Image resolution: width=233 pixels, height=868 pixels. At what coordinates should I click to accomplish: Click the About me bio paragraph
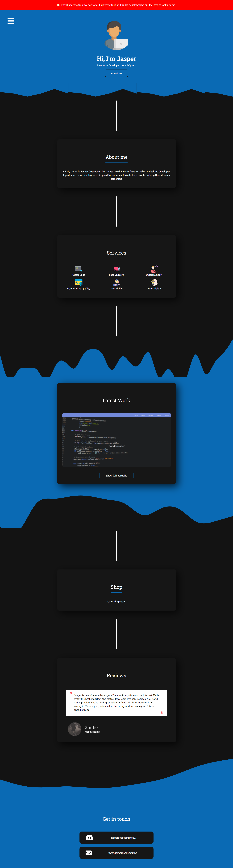[116, 175]
